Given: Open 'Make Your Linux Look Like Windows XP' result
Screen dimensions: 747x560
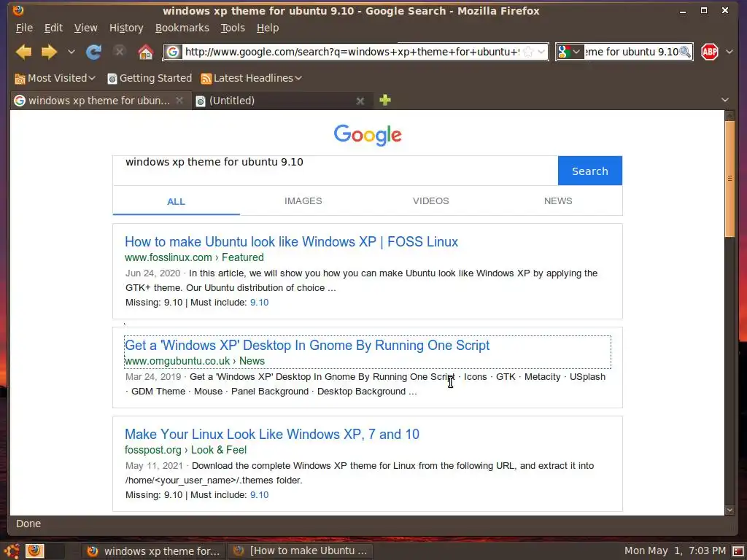Looking at the screenshot, I should click(272, 435).
